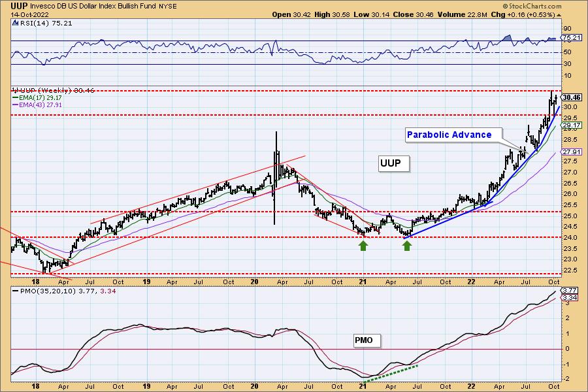Click the 27.0 label on price axis
Screen dimensions: 588x392
click(x=569, y=172)
